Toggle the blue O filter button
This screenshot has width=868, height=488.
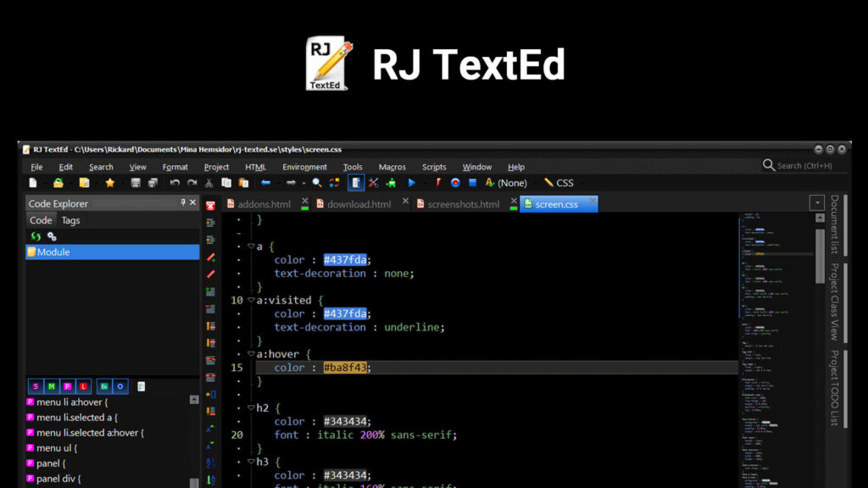(x=120, y=386)
